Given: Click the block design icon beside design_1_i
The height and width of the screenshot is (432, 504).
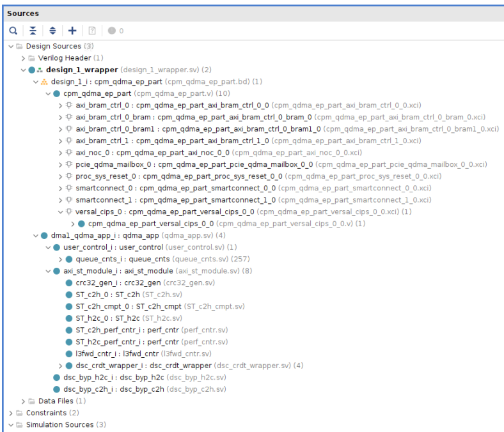Looking at the screenshot, I should click(x=44, y=82).
